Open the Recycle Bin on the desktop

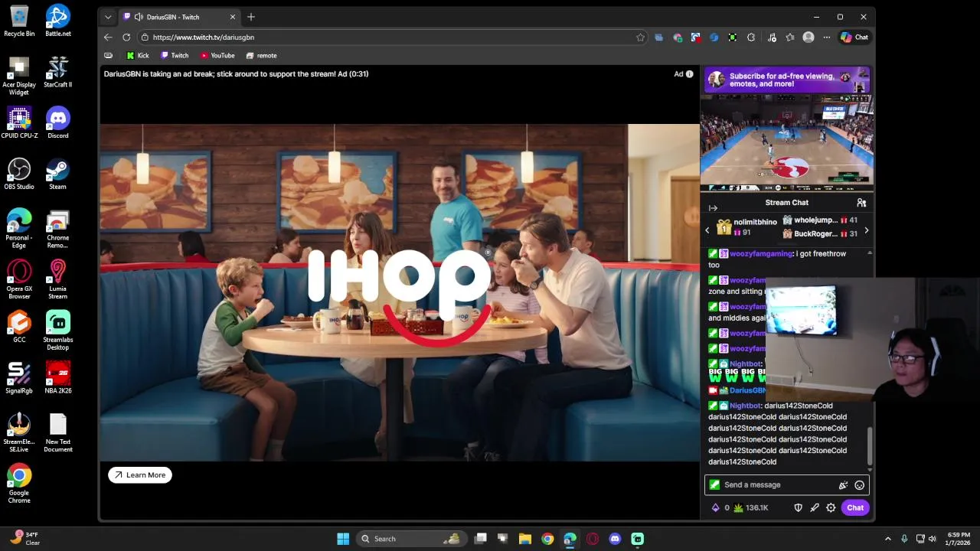[19, 21]
